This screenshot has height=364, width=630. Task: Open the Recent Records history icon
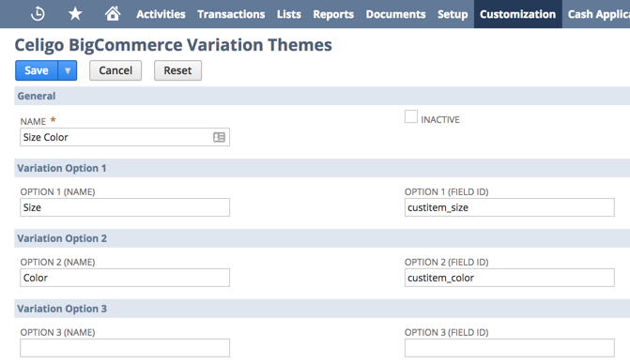point(38,14)
